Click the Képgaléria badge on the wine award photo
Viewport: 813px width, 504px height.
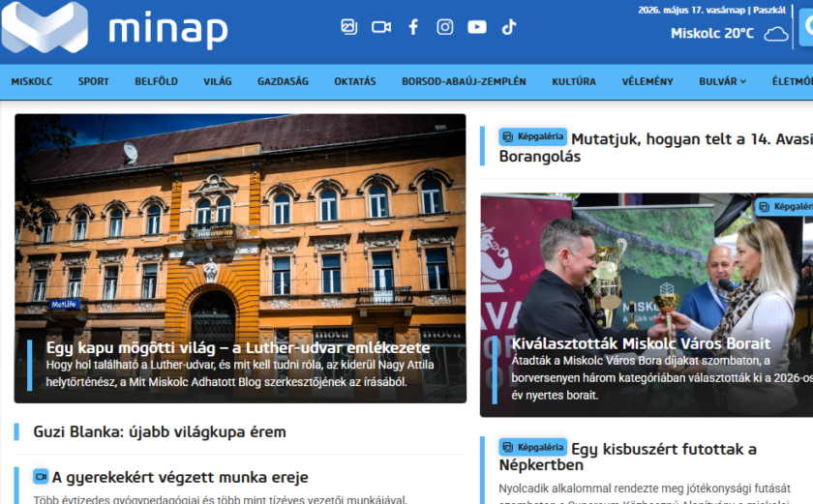pos(784,207)
